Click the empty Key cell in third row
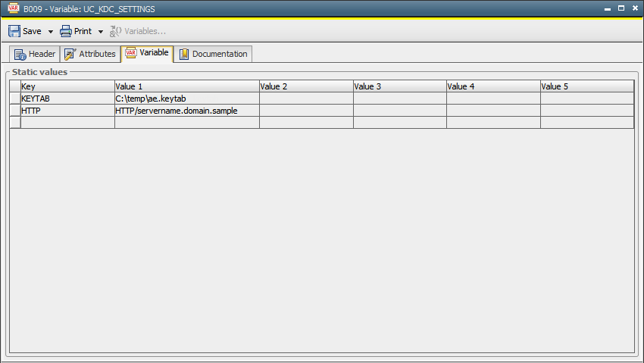The width and height of the screenshot is (644, 363). click(x=67, y=123)
